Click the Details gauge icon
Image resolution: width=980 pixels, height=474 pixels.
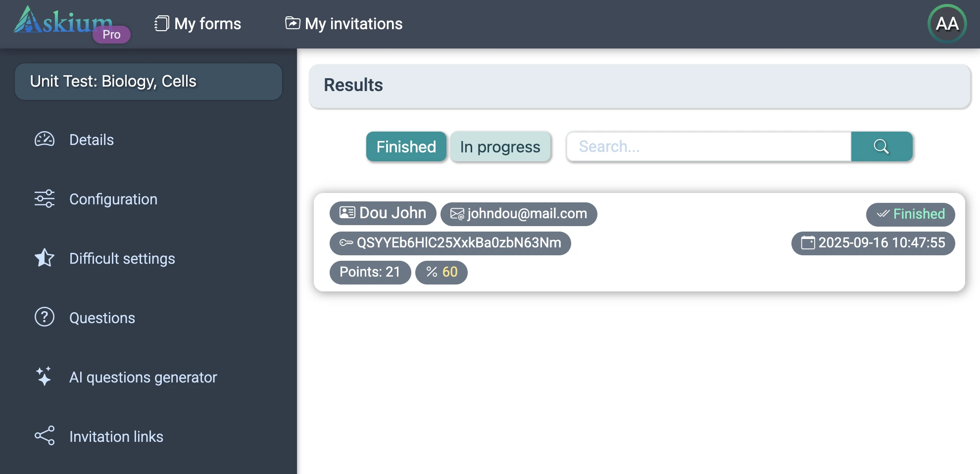pyautogui.click(x=45, y=140)
